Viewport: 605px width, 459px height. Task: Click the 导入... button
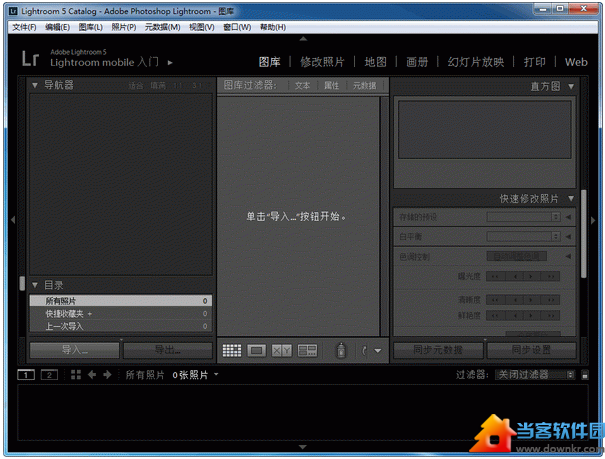coord(74,350)
